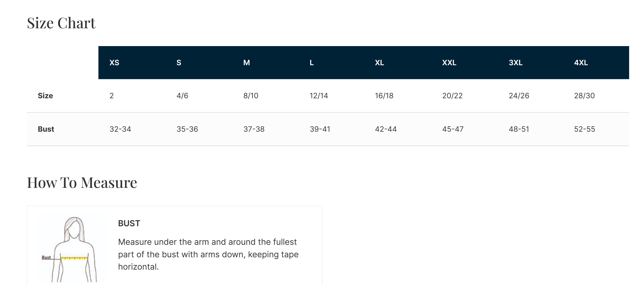The height and width of the screenshot is (285, 644).
Task: Click the 39-41 bust measurement cell
Action: (x=320, y=129)
